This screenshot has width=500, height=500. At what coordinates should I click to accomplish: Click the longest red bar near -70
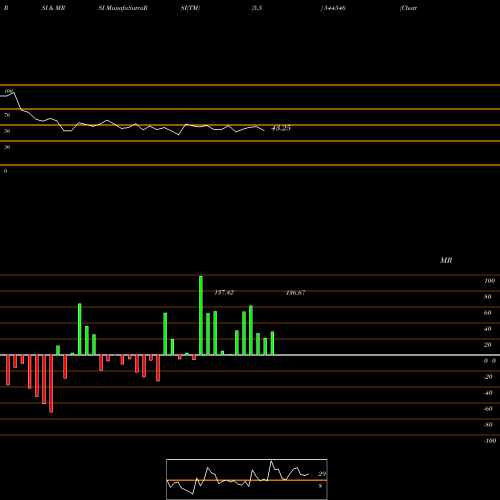51,384
